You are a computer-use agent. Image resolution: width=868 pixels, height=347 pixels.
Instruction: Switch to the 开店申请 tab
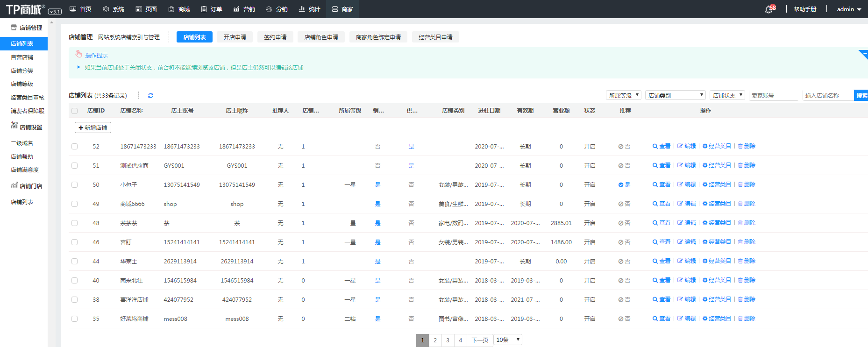pos(235,37)
